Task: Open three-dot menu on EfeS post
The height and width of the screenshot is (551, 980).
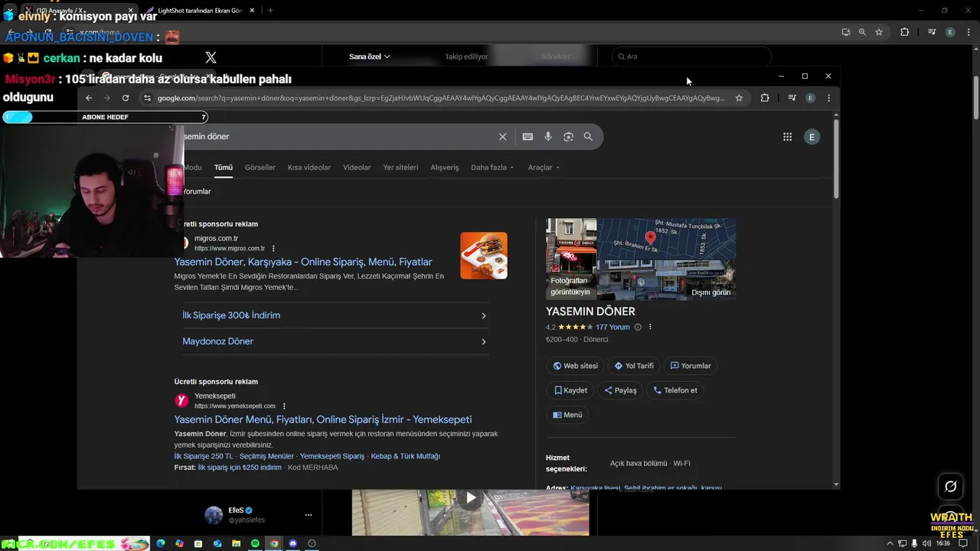Action: [309, 515]
